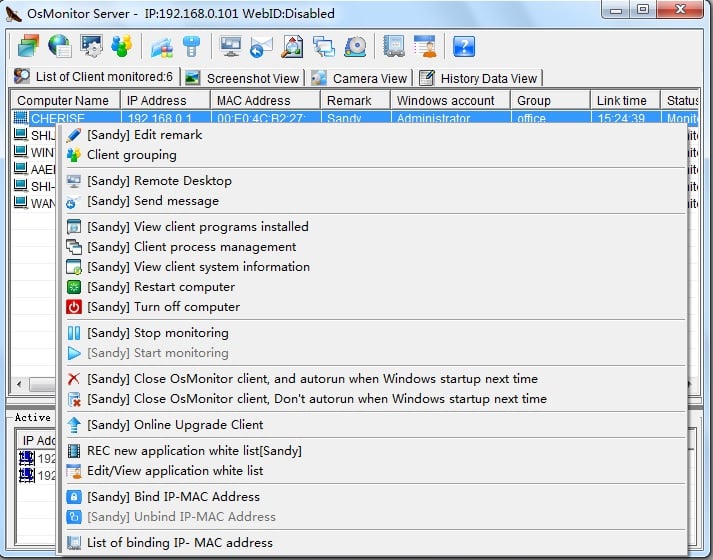Click the stacked colored windows toolbar icon
This screenshot has width=713, height=560.
pos(28,46)
